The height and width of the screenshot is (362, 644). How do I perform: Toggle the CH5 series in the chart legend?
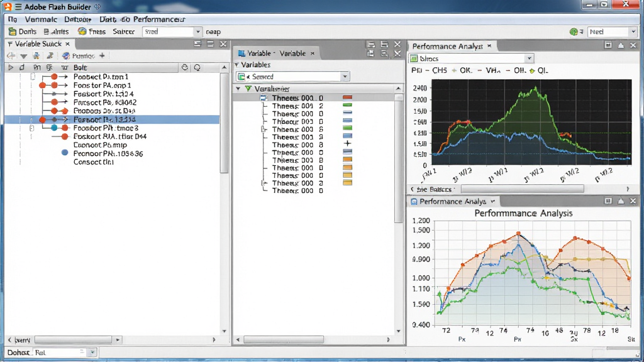point(435,70)
